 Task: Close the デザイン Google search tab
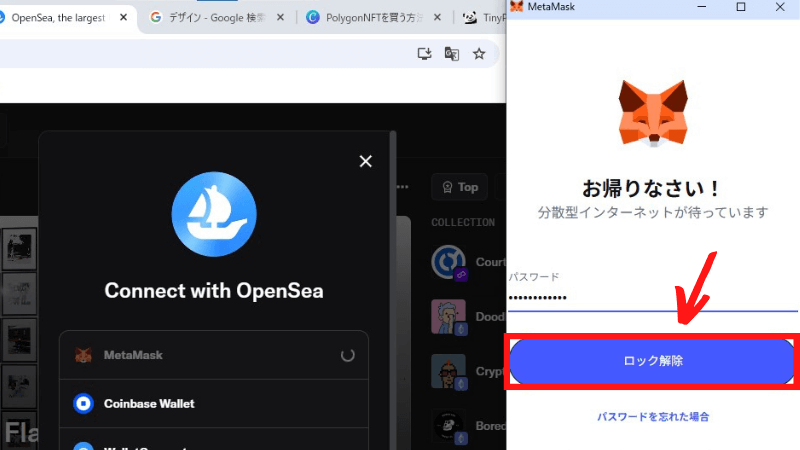point(280,17)
